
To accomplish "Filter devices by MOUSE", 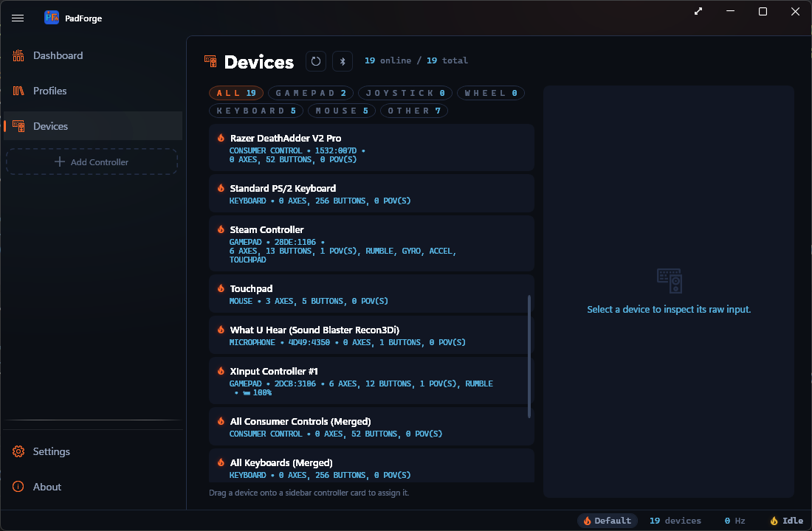I will [x=342, y=111].
